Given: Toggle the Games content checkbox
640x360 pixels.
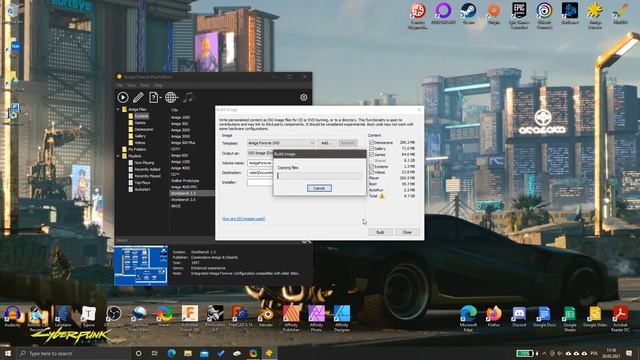Looking at the screenshot, I should [x=371, y=155].
